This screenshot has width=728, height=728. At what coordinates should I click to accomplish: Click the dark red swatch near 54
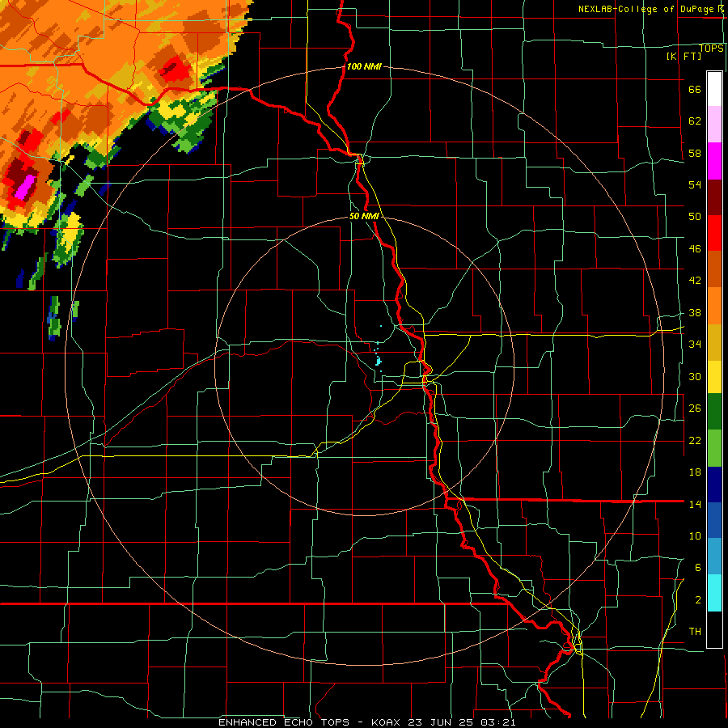[714, 197]
